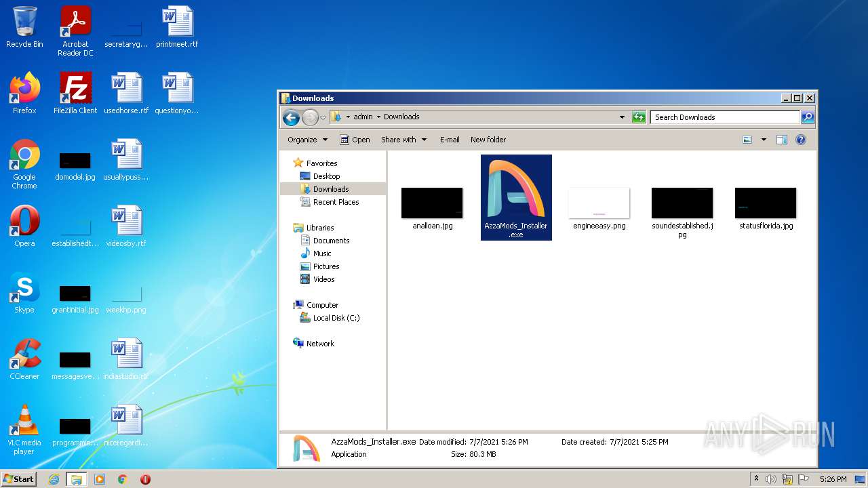Screen dimensions: 868x488
Task: Open recent pages dropdown arrow
Action: 323,117
